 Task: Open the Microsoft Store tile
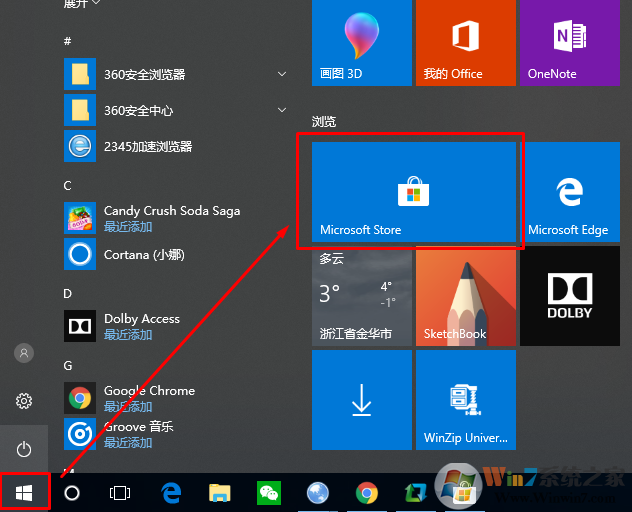tap(413, 191)
